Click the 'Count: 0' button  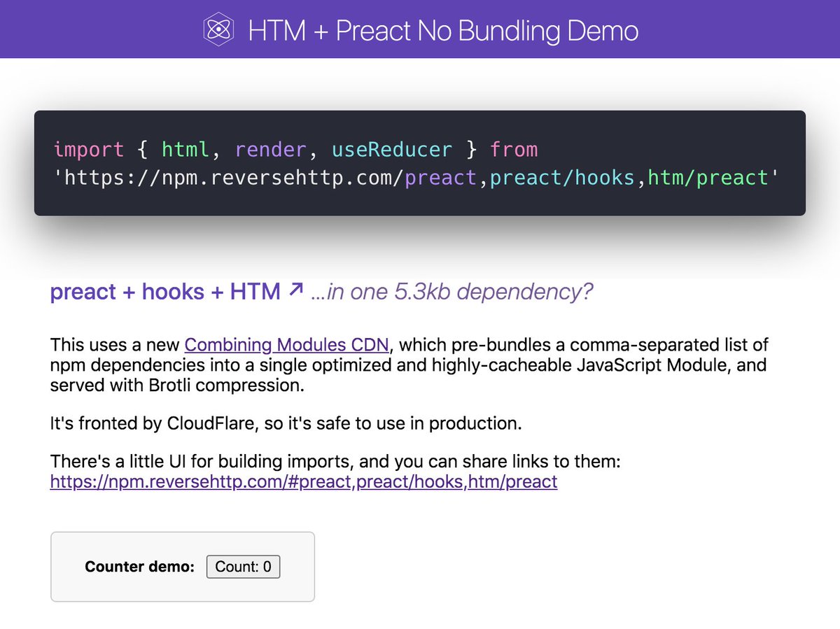point(243,567)
